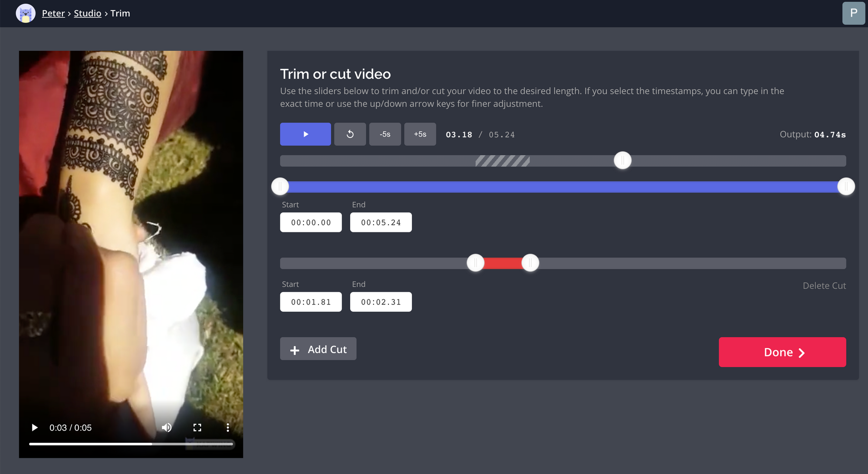868x474 pixels.
Task: Go to the Peter breadcrumb link
Action: click(53, 13)
